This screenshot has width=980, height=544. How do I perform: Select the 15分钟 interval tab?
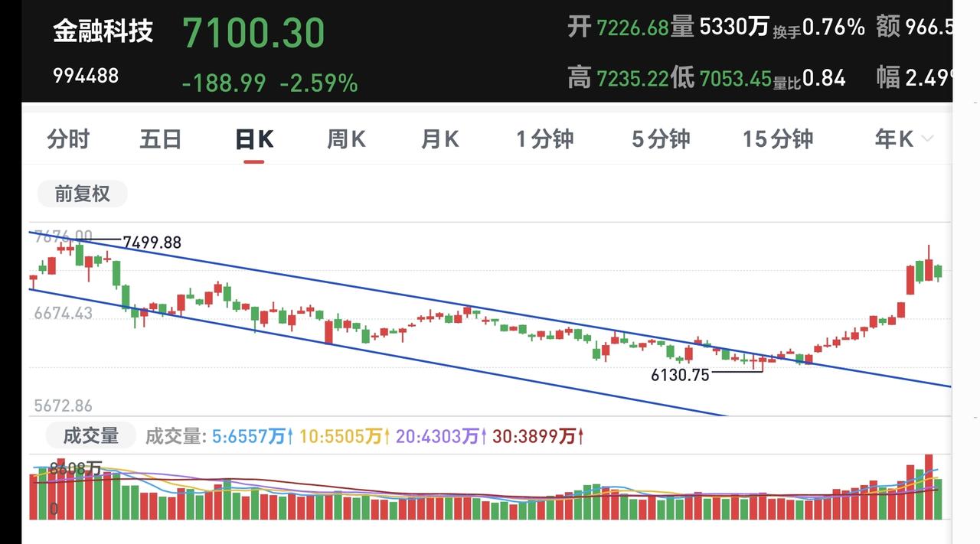(x=777, y=139)
